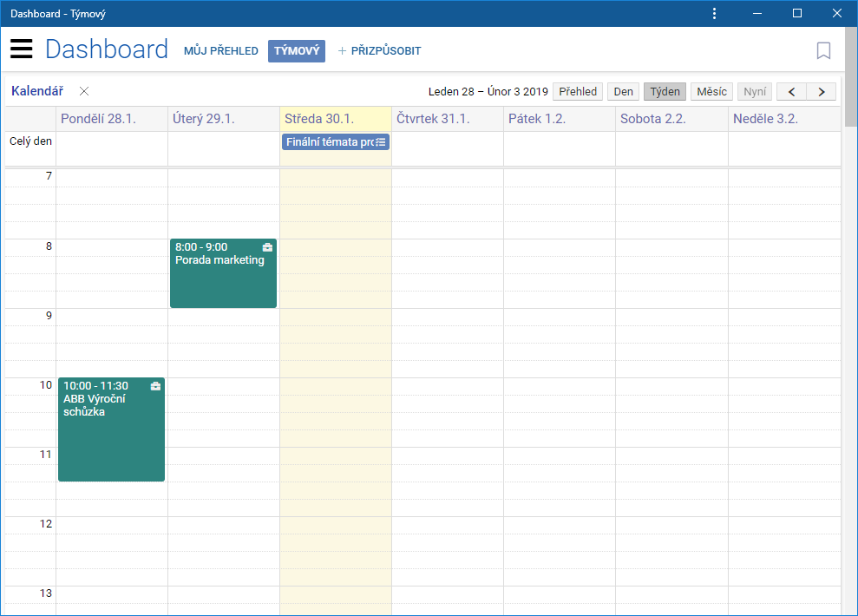Open the hamburger main menu

pyautogui.click(x=22, y=49)
